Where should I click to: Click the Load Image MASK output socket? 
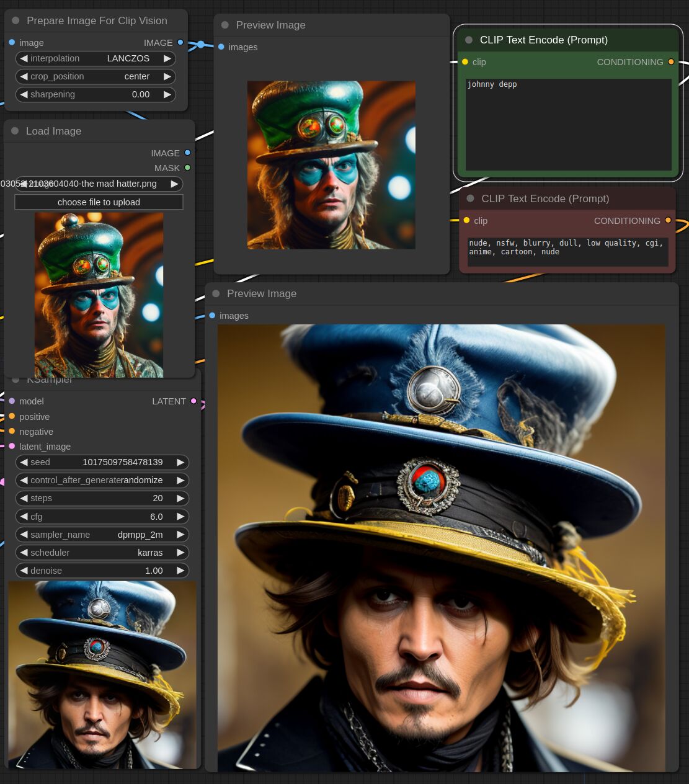(x=187, y=167)
